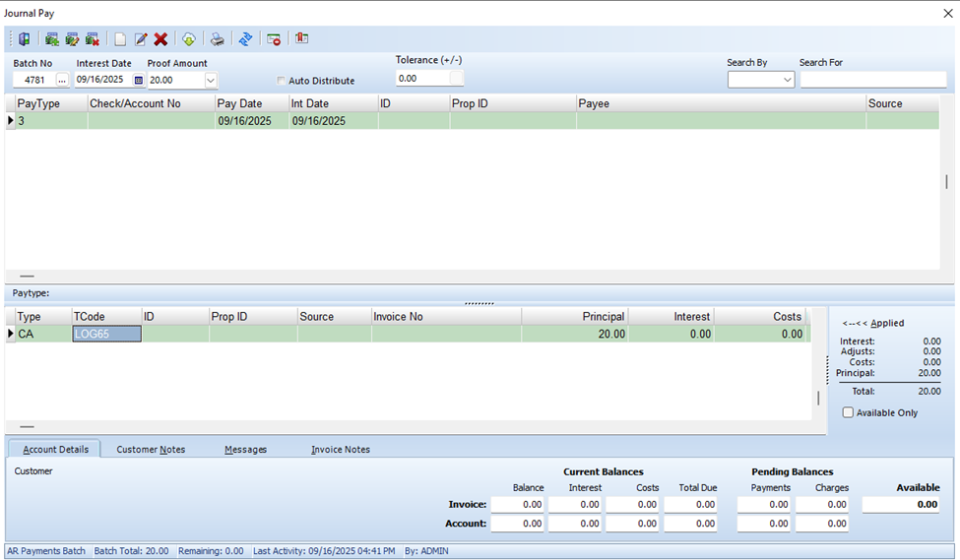960x560 pixels.
Task: Click the cloud download import icon
Action: 189,39
